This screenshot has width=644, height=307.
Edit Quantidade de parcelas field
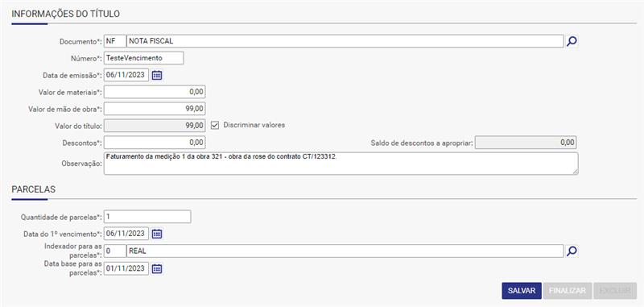tap(147, 217)
